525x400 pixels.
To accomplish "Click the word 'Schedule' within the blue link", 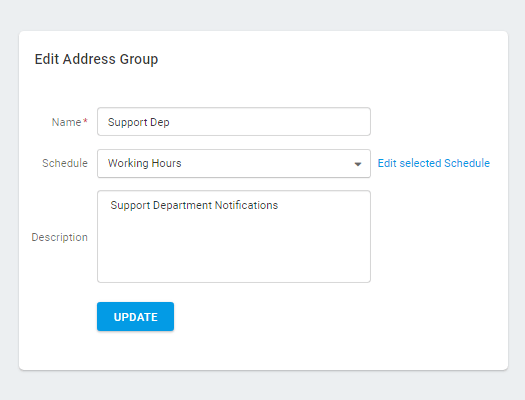I will click(x=467, y=163).
